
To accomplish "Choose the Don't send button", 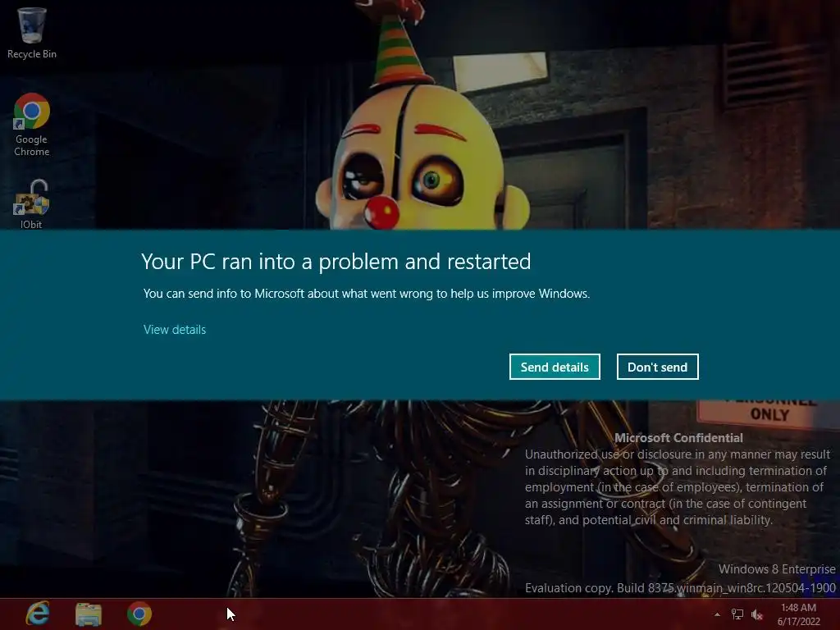I will coord(657,367).
